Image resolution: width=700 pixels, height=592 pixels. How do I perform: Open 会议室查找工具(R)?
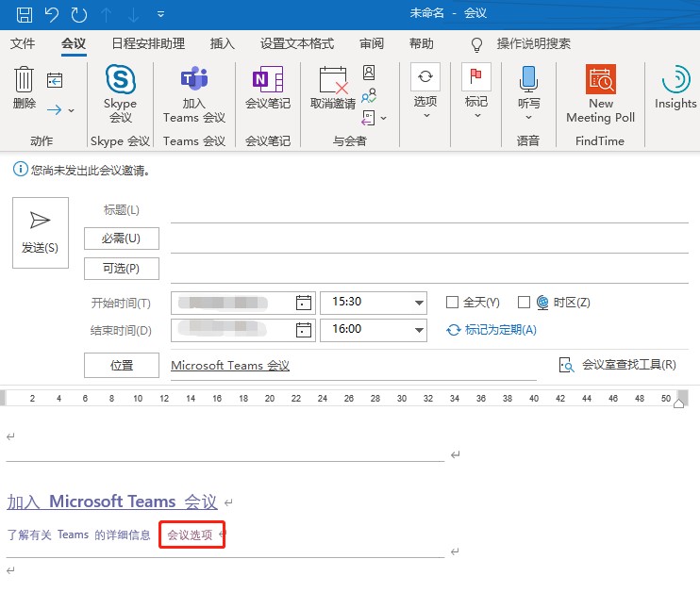point(618,365)
